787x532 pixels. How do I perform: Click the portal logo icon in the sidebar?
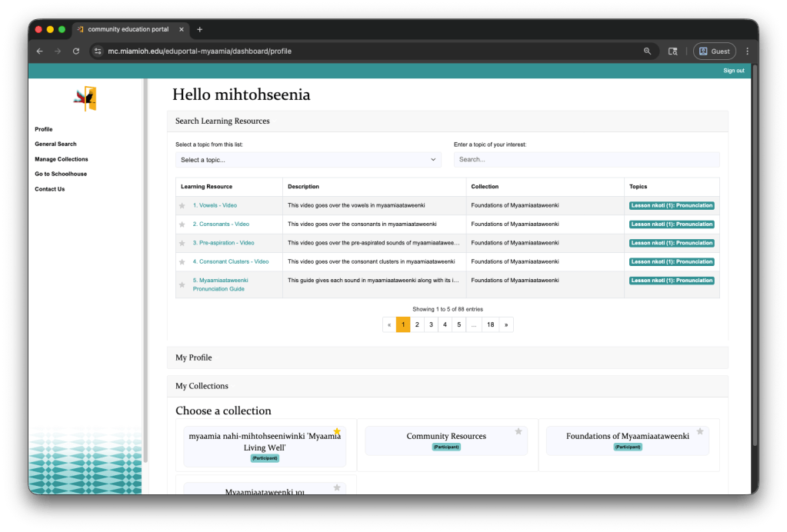pyautogui.click(x=85, y=98)
